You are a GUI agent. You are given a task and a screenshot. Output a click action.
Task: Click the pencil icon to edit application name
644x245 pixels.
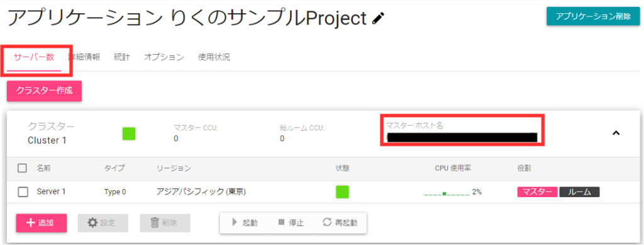378,18
